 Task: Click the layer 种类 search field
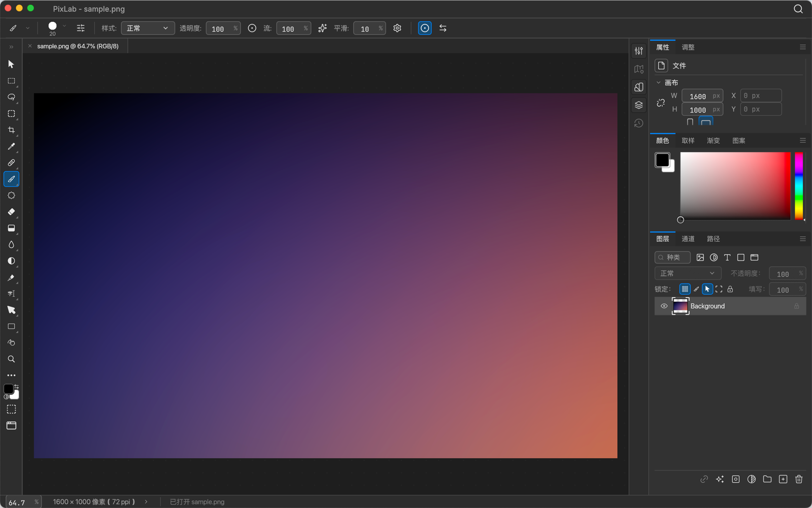[x=672, y=258]
